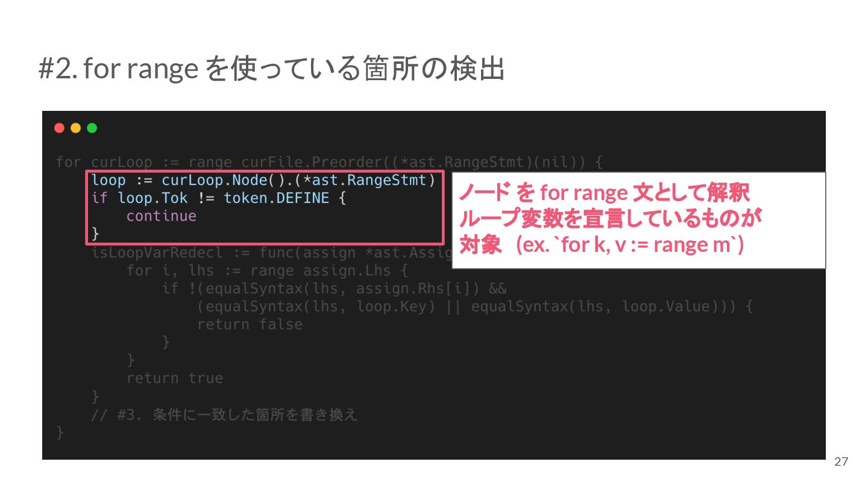Click the token.DEFINE identifier in the code
The height and width of the screenshot is (488, 868).
(x=277, y=198)
